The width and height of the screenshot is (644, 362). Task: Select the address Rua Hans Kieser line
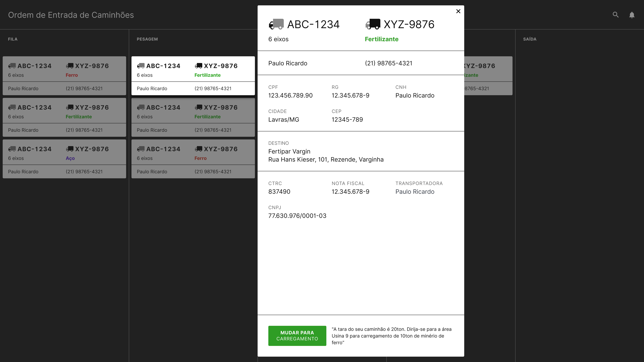coord(326,159)
